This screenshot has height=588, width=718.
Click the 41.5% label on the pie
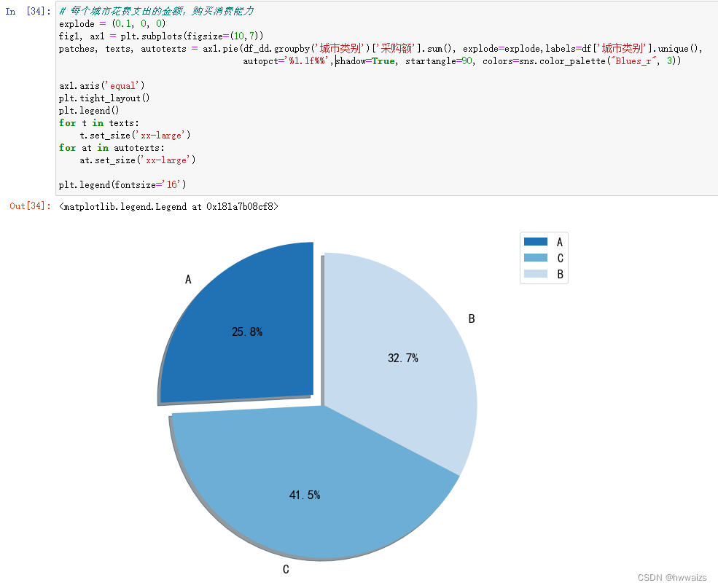click(305, 495)
